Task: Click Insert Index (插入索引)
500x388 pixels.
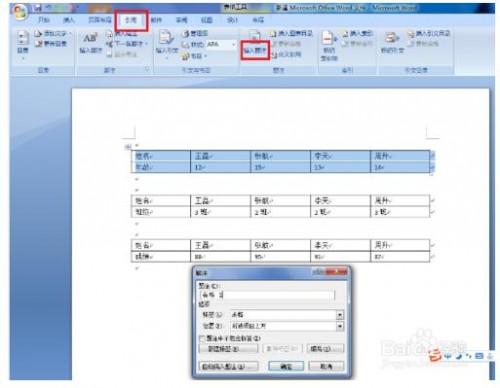Action: tap(358, 34)
